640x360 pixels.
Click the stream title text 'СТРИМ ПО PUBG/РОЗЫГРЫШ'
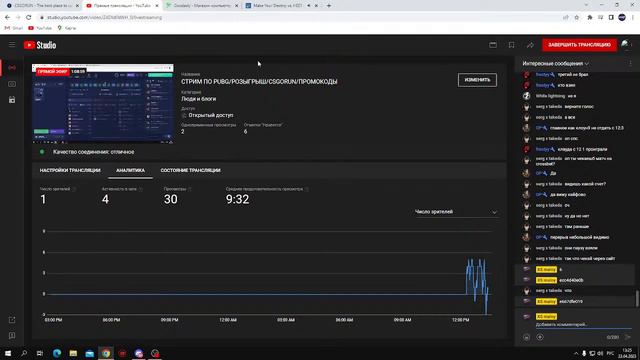coord(259,82)
